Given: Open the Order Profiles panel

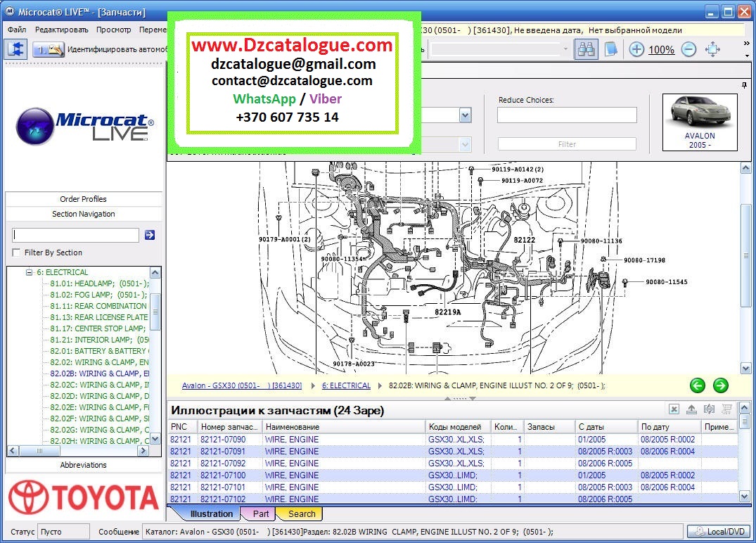Looking at the screenshot, I should (x=84, y=198).
